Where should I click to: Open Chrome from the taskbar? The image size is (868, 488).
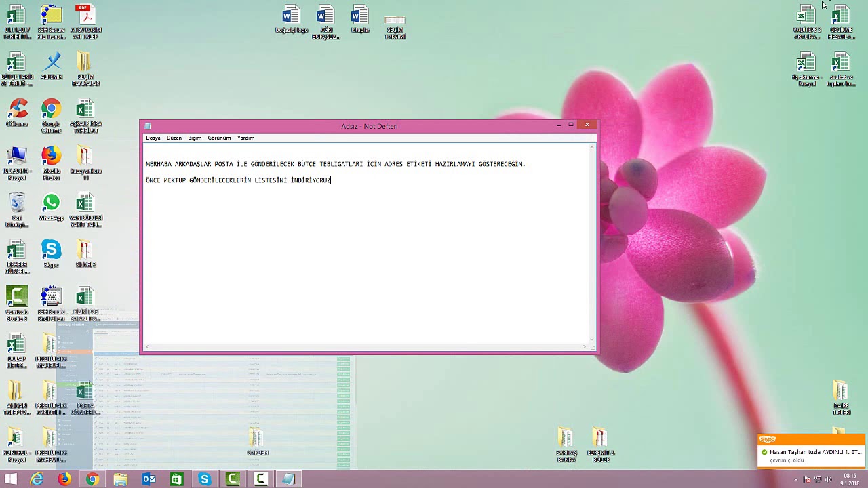pyautogui.click(x=92, y=479)
